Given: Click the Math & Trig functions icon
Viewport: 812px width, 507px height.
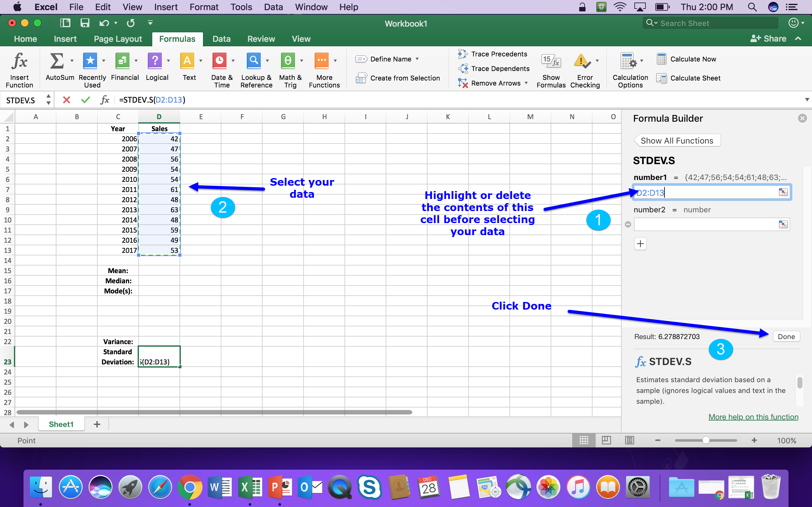Looking at the screenshot, I should (288, 61).
